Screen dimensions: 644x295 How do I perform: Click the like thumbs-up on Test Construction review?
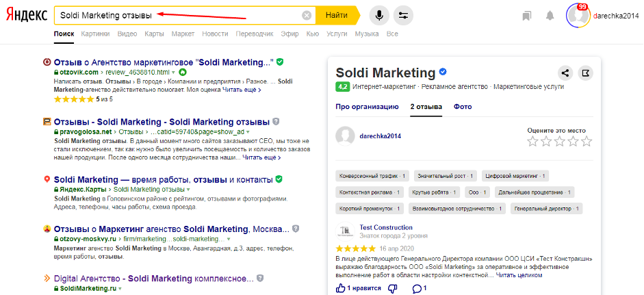[x=342, y=289]
